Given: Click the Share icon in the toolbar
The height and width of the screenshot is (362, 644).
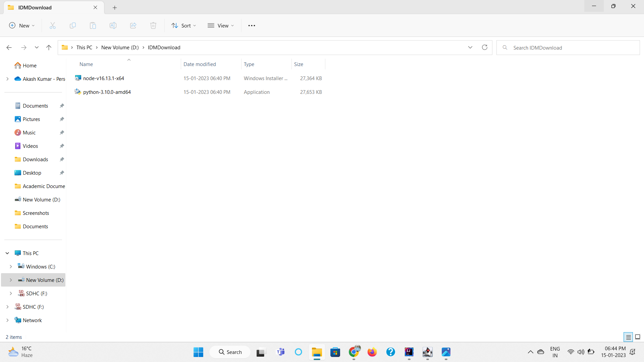Looking at the screenshot, I should click(133, 25).
